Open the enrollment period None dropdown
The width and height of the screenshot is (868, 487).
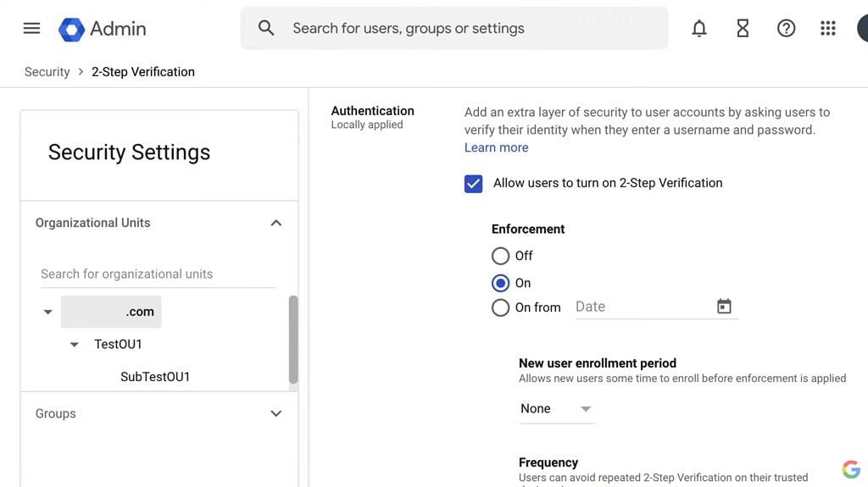click(556, 409)
